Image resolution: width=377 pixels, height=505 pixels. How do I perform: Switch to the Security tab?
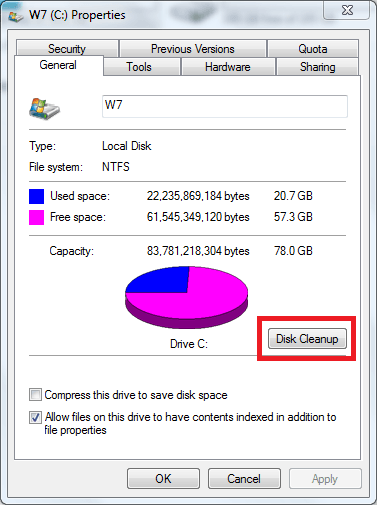[x=67, y=48]
